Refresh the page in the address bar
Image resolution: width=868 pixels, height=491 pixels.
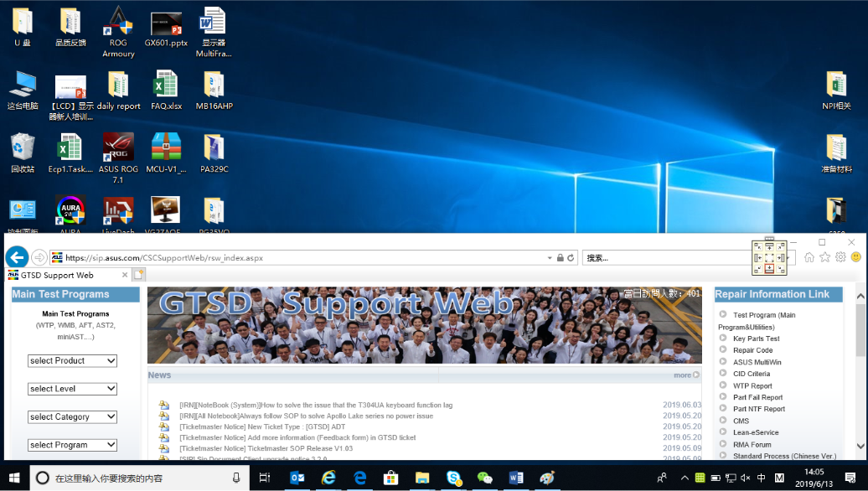click(x=571, y=258)
